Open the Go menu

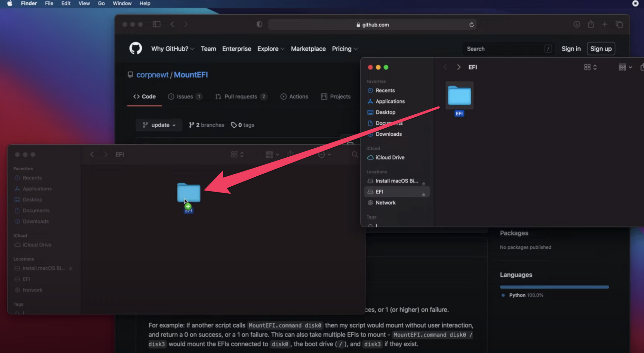point(101,4)
